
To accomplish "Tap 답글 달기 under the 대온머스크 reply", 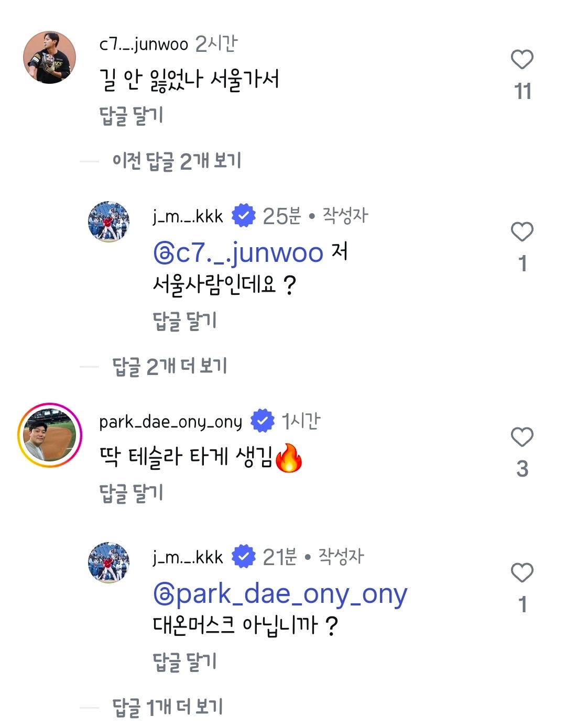I will pyautogui.click(x=184, y=661).
